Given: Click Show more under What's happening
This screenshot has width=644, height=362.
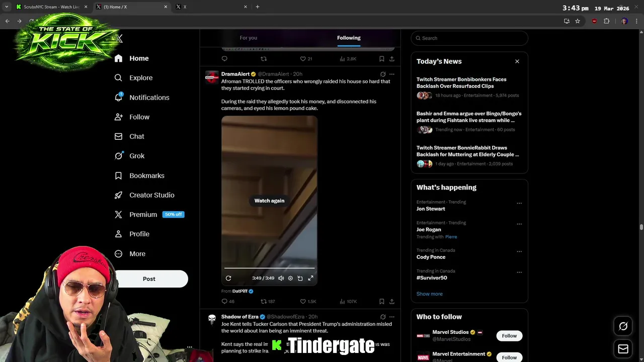Looking at the screenshot, I should pyautogui.click(x=430, y=294).
